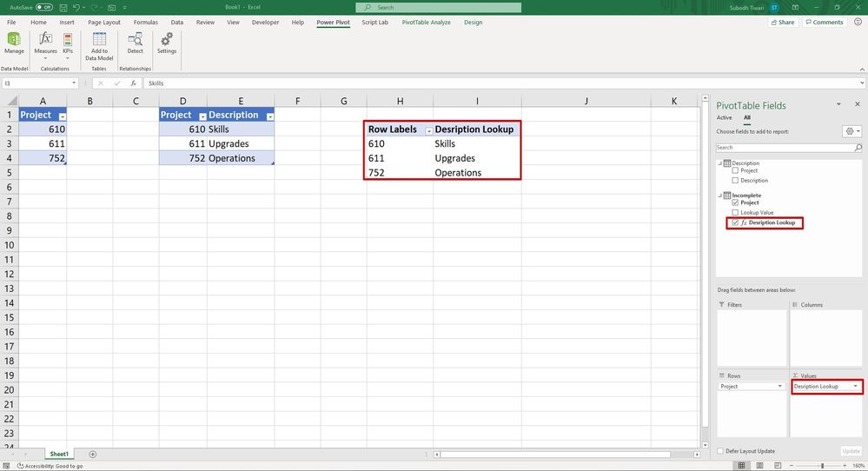Click the camera icon in the Quick Access Toolbar
Image resolution: width=868 pixels, height=471 pixels.
coord(111,8)
